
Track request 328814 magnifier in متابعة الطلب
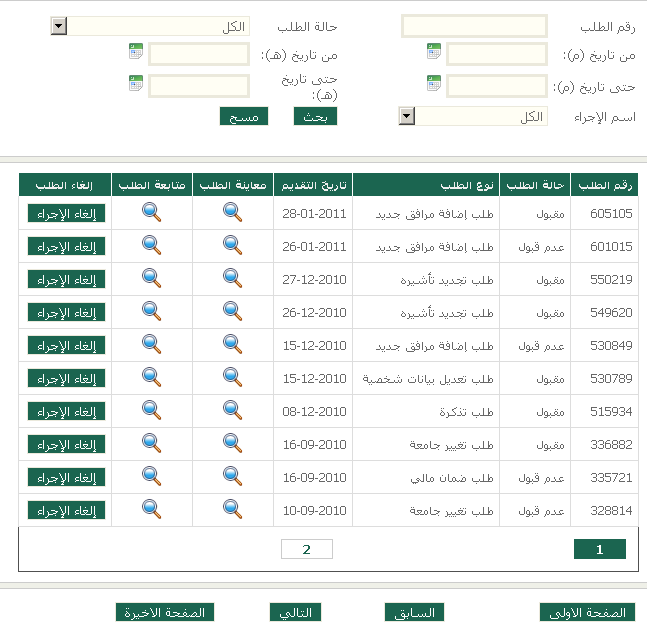(151, 509)
